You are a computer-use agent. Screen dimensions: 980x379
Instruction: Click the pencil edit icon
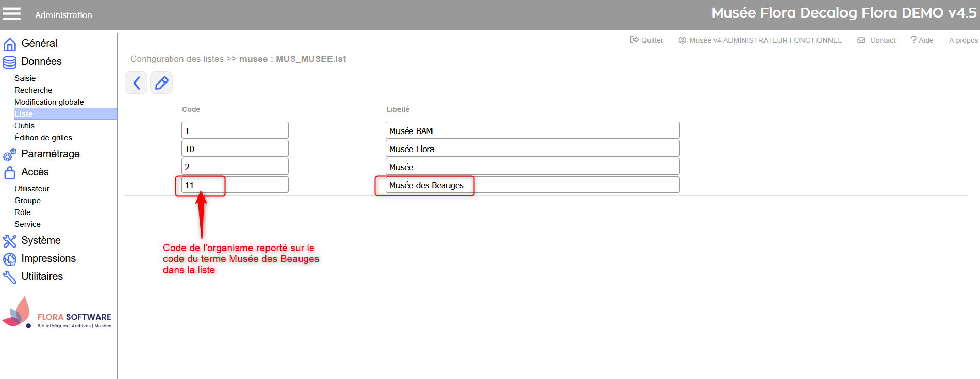click(161, 83)
